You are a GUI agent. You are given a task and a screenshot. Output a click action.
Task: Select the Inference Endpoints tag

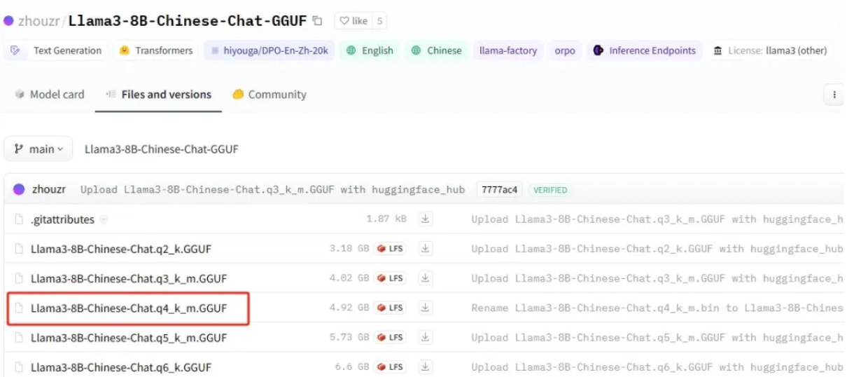[x=645, y=50]
